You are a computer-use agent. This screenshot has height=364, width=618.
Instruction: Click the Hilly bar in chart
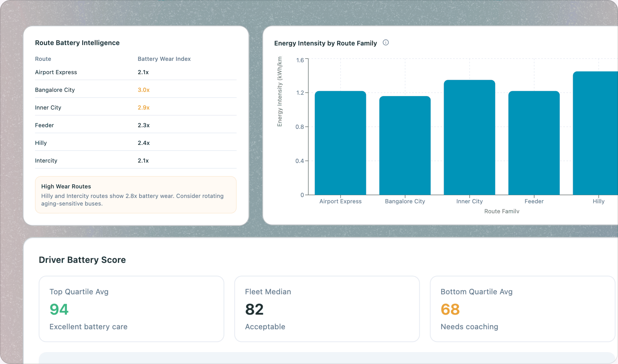click(x=595, y=133)
